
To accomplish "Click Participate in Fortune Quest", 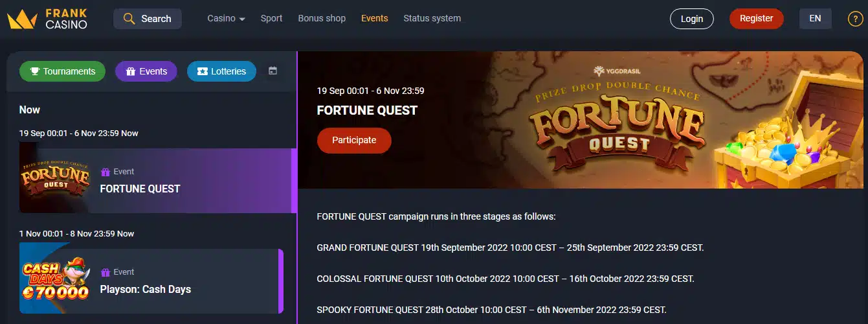I will pyautogui.click(x=354, y=140).
